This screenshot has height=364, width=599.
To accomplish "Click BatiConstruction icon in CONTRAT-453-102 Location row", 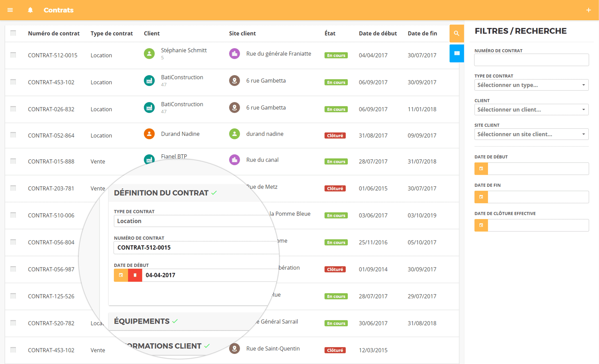I will [x=149, y=80].
